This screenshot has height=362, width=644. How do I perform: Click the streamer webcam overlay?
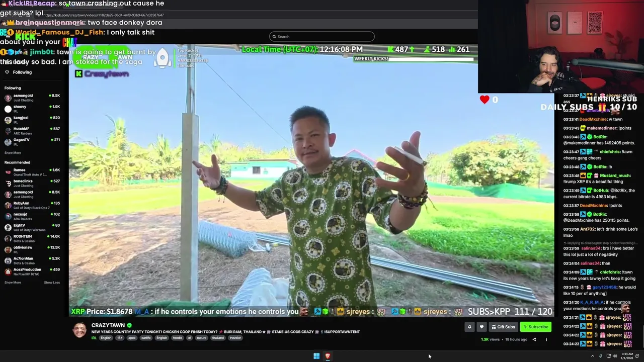[x=561, y=46]
